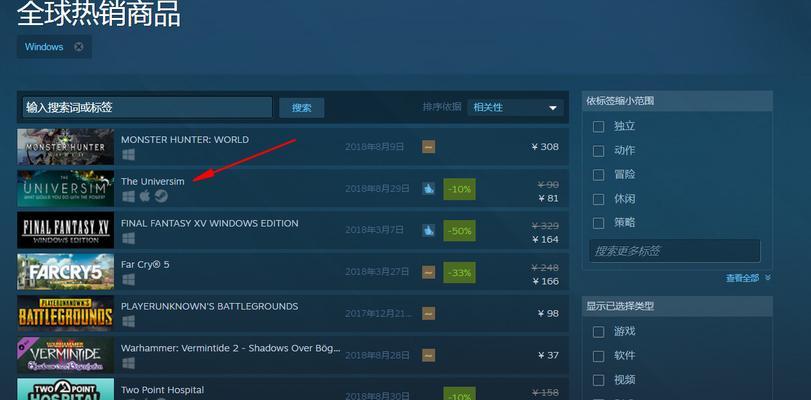Remove the Windows filter tag

(x=78, y=47)
